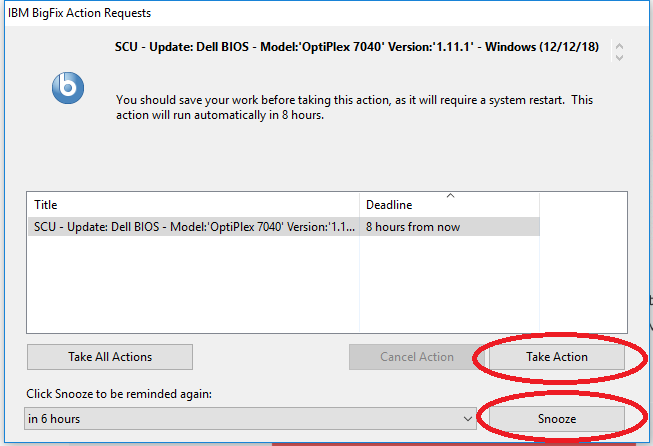Click the sort arrow above Deadline
The image size is (653, 446).
(449, 196)
